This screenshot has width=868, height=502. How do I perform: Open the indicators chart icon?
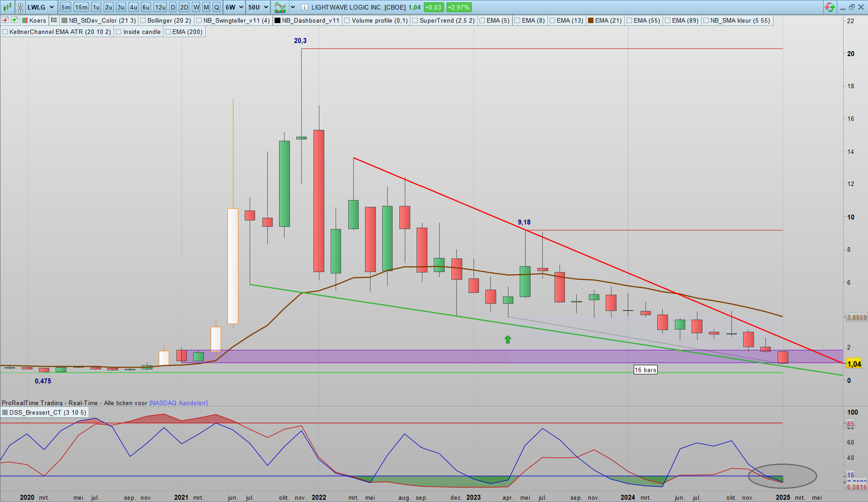280,7
